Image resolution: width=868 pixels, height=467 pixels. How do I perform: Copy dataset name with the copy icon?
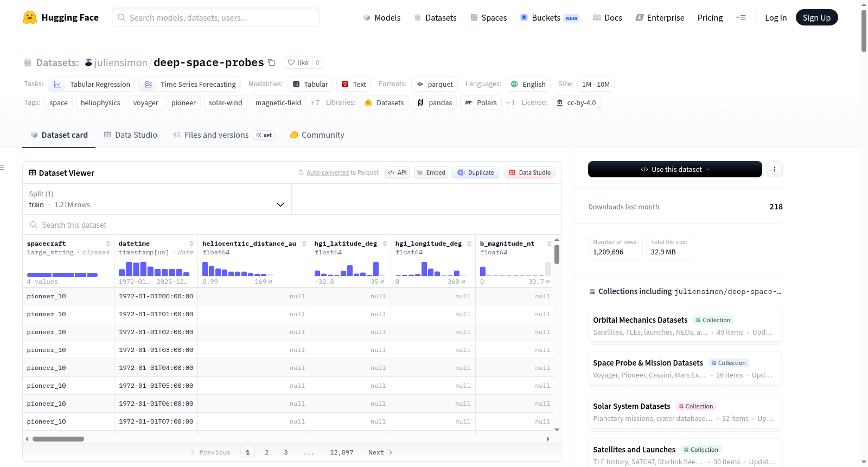pos(271,62)
